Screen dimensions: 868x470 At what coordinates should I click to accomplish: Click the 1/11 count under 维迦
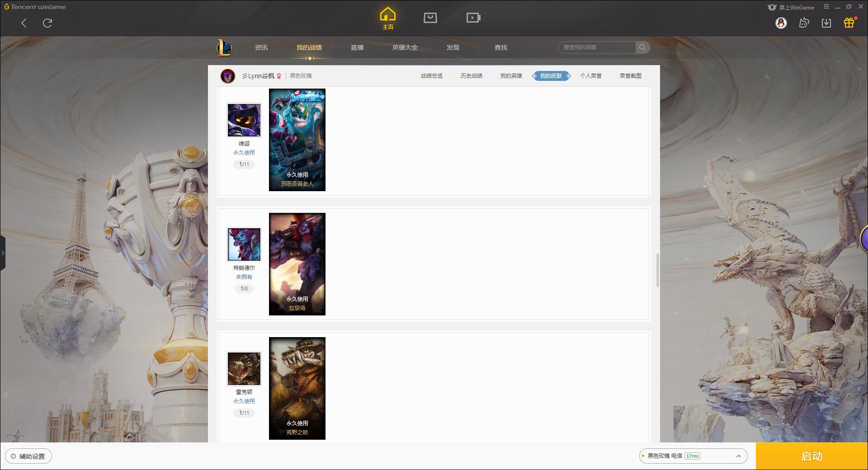tap(244, 164)
